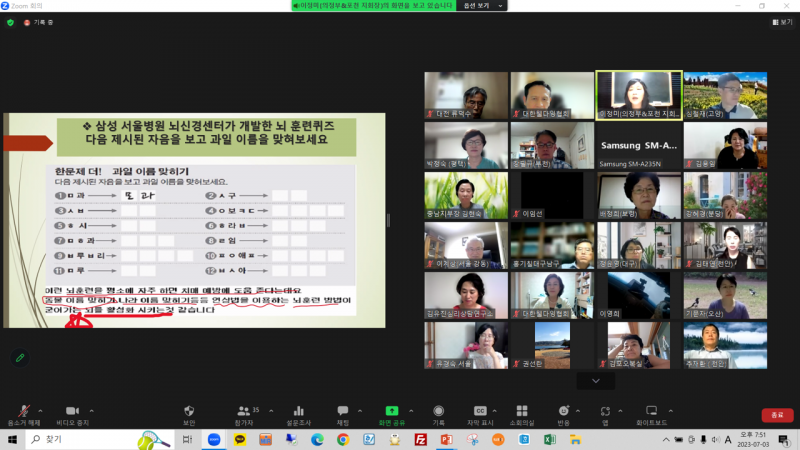Click the green annotation pencil icon
The height and width of the screenshot is (450, 800).
coord(19,357)
